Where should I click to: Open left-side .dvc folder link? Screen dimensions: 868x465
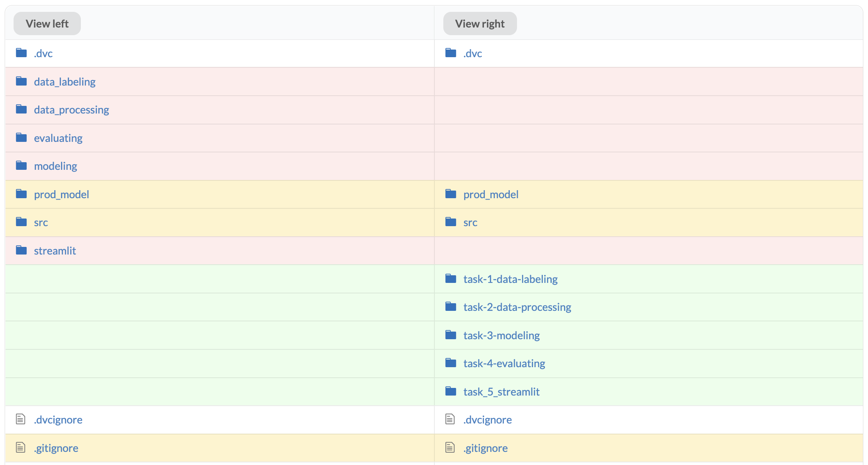point(43,53)
